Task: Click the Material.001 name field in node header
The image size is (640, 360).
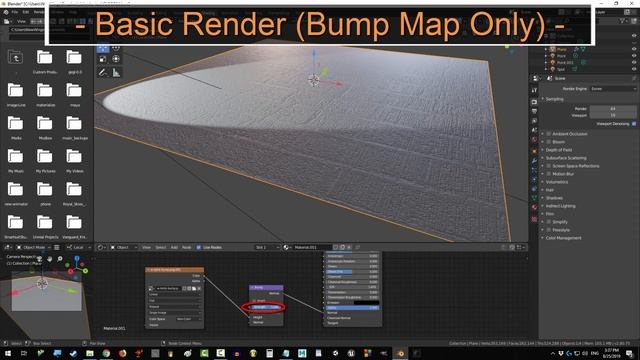Action: pyautogui.click(x=312, y=247)
